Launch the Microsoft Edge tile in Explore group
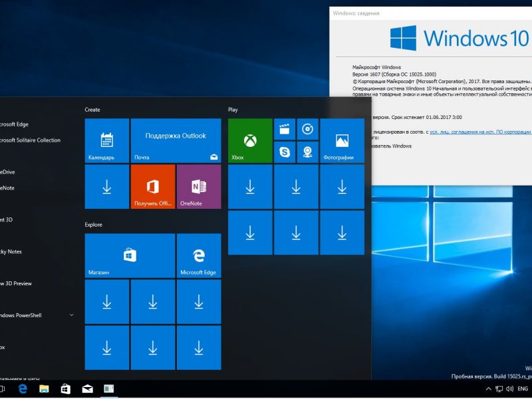 tap(199, 255)
